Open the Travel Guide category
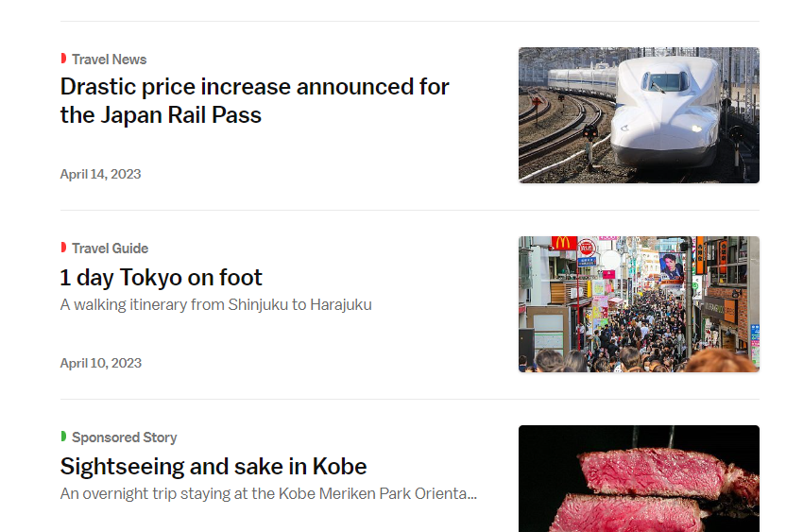Screen dimensions: 786x532 (110, 249)
